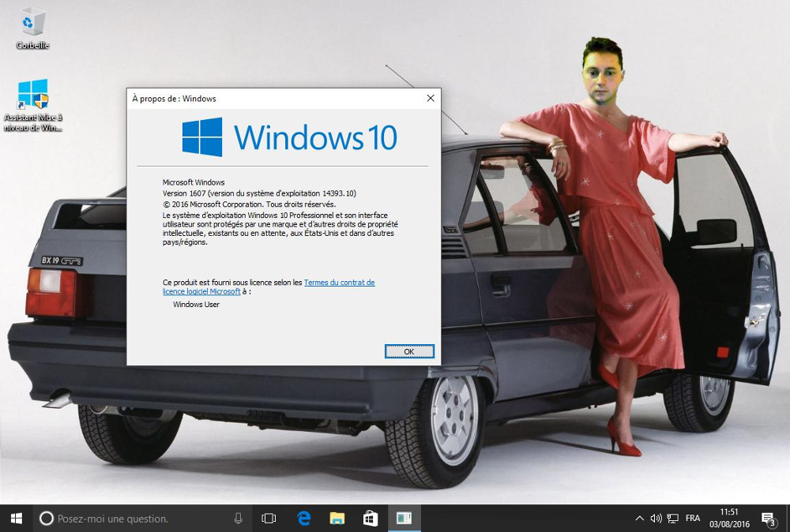Open the network status tray icon
The width and height of the screenshot is (790, 532).
pos(672,519)
